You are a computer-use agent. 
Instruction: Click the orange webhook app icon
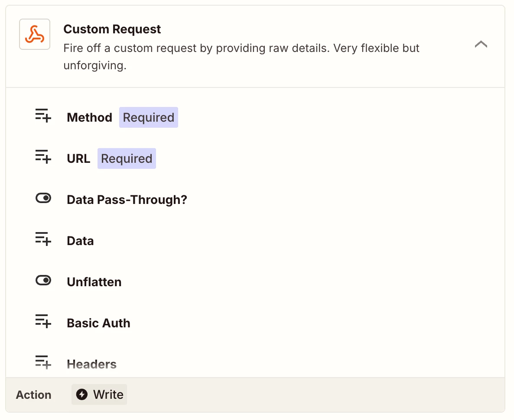[x=35, y=34]
